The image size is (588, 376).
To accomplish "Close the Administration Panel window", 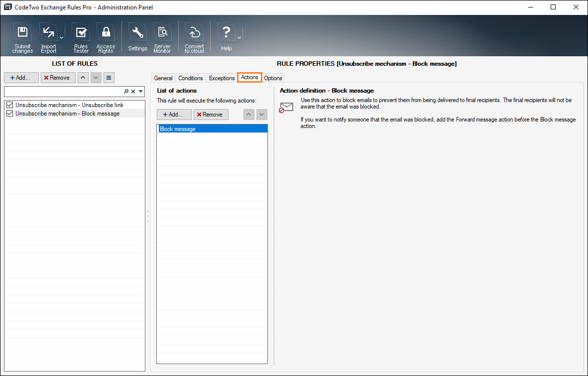I will pyautogui.click(x=576, y=7).
